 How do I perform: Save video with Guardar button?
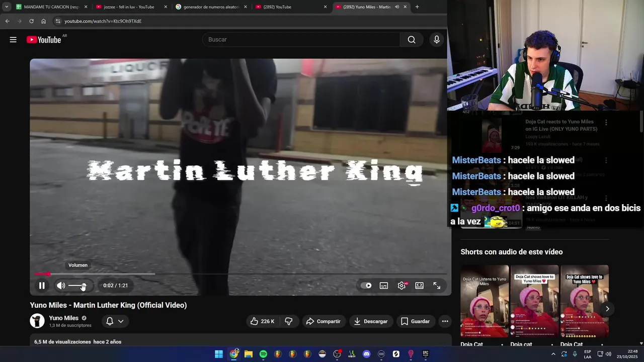tap(416, 321)
